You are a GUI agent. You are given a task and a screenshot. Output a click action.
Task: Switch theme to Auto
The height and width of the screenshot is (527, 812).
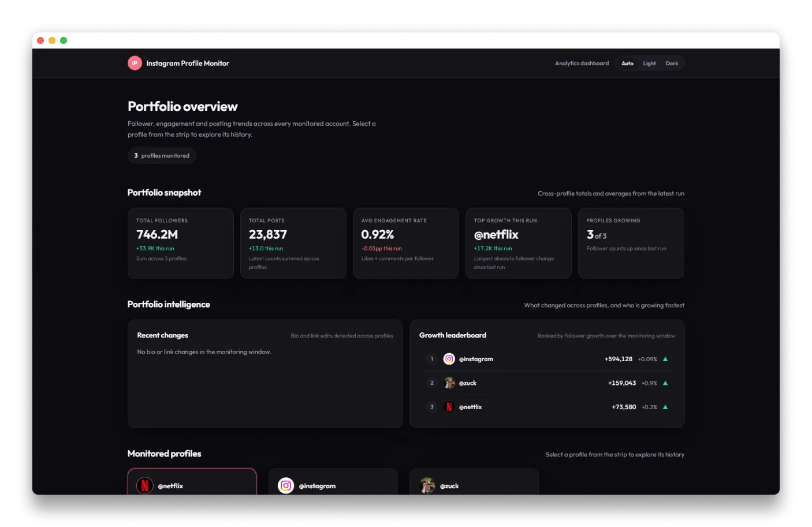pyautogui.click(x=627, y=64)
